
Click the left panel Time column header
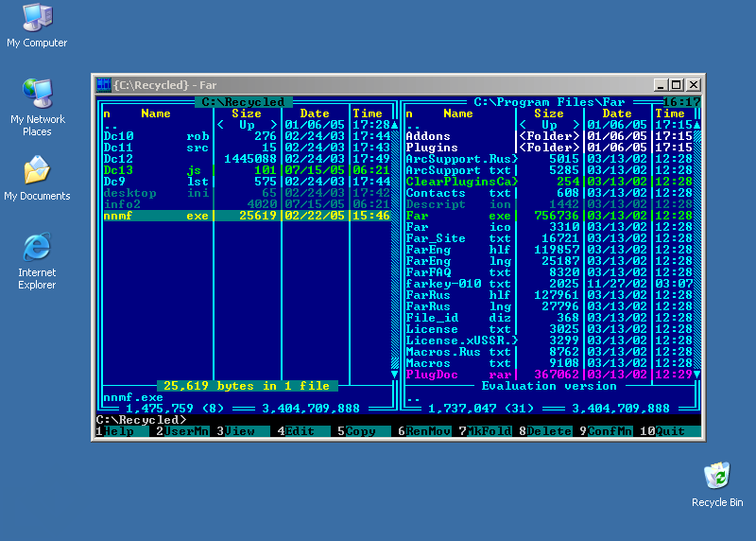click(368, 113)
